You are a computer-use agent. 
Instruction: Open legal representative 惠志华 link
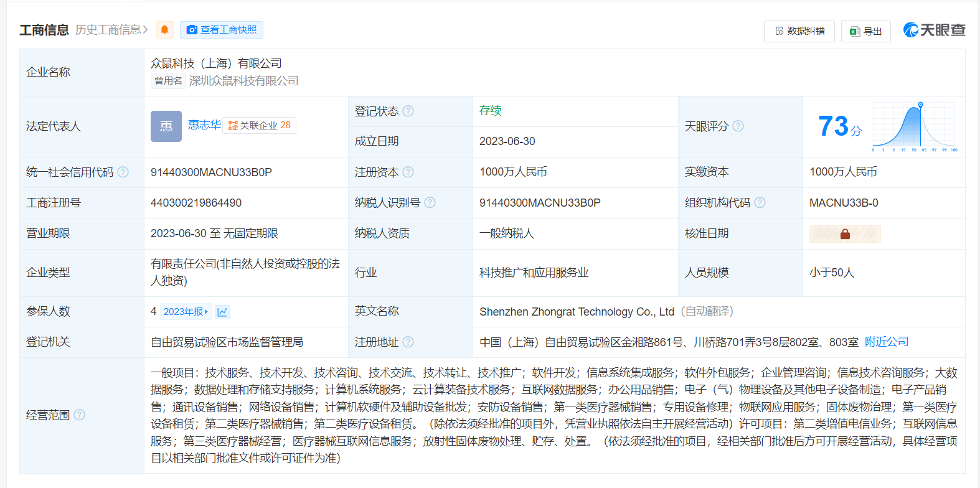[x=204, y=125]
